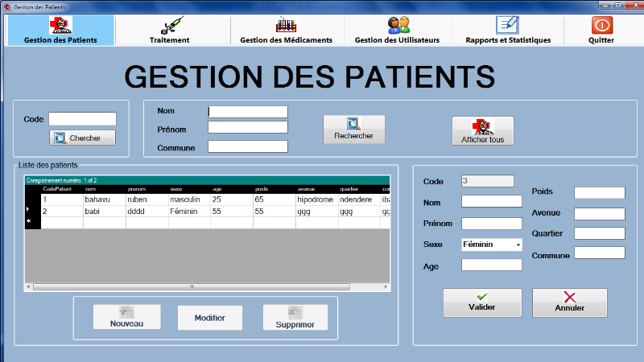Image resolution: width=644 pixels, height=362 pixels.
Task: Click the CodePatient cell '2'
Action: tap(62, 212)
